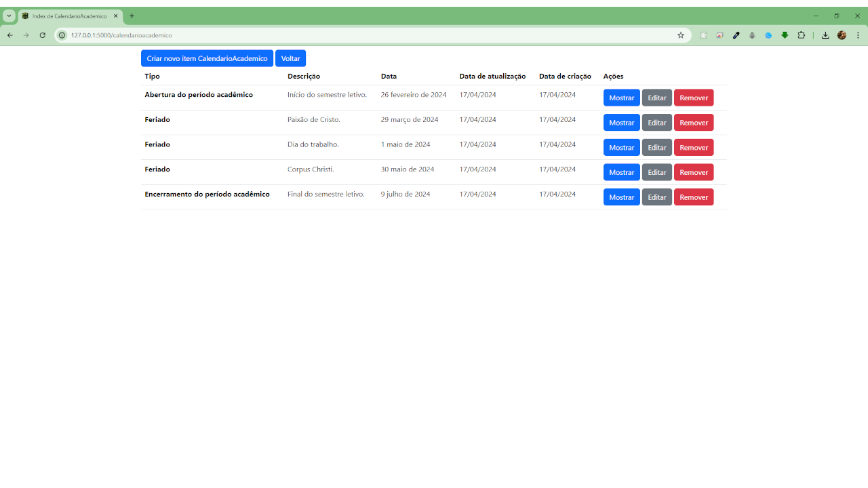Expand the tab search dropdown
This screenshot has height=488, width=868.
click(x=9, y=16)
